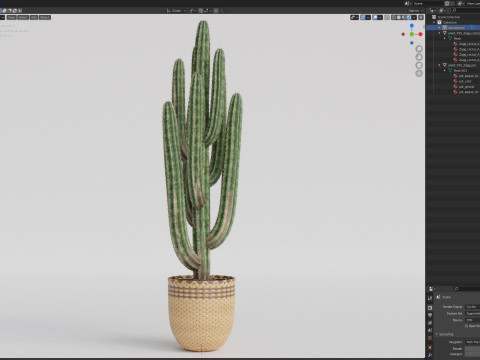Switch to solid viewport shading
The width and height of the screenshot is (480, 360).
pos(399,17)
